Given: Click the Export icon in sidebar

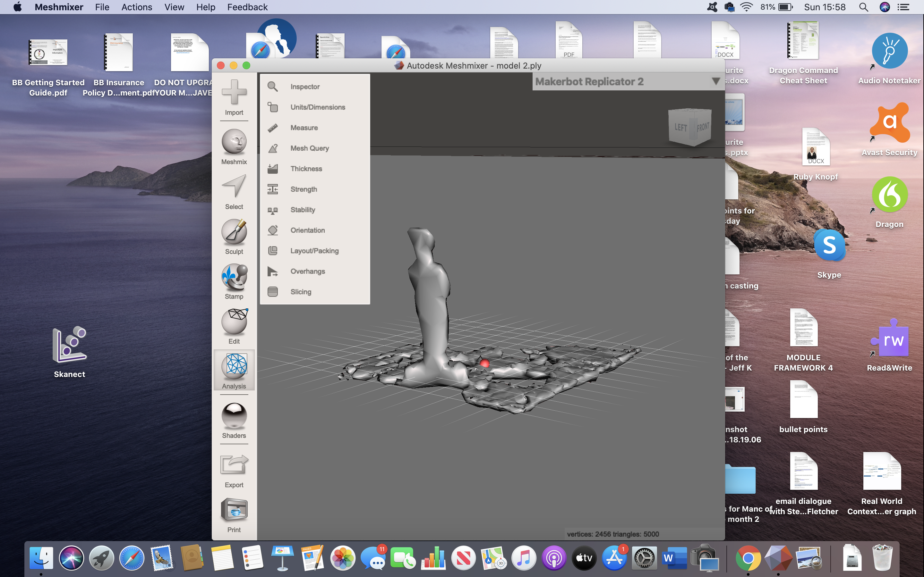Looking at the screenshot, I should point(234,465).
